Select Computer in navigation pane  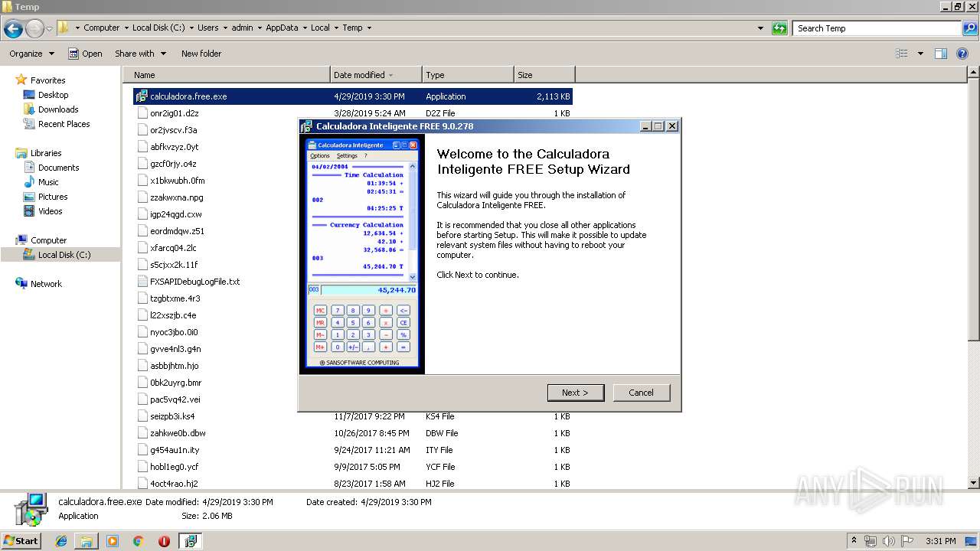click(48, 240)
